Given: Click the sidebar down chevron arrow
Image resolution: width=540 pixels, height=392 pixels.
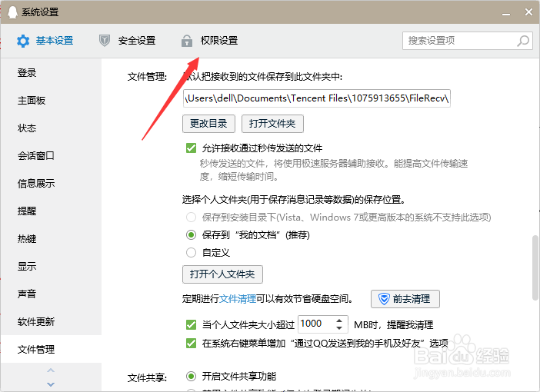Looking at the screenshot, I should (51, 384).
